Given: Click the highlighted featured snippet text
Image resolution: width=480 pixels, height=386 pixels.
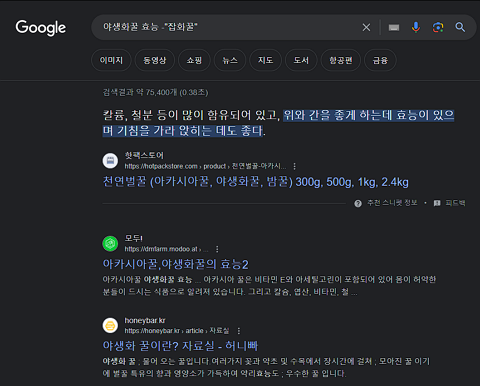Looking at the screenshot, I should [x=278, y=123].
